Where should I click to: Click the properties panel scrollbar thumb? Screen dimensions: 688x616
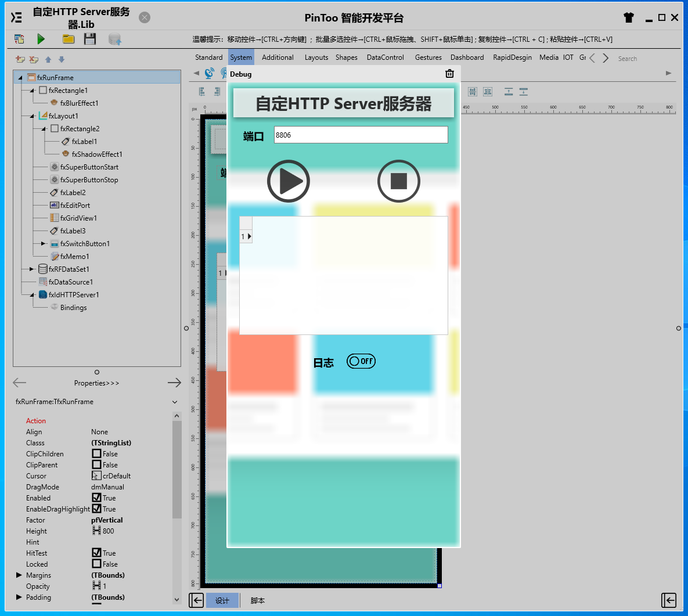click(177, 470)
